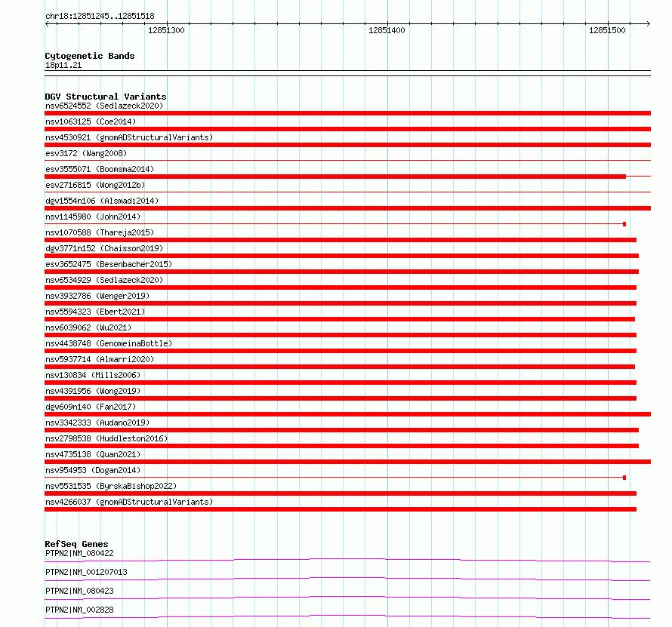Click the 18p11.21 band label

pos(63,65)
